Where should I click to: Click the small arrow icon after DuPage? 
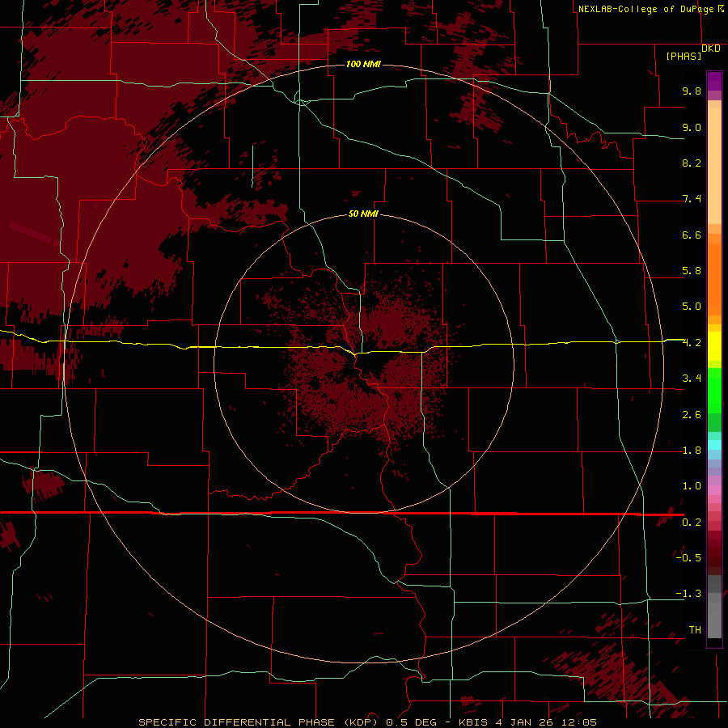click(721, 8)
